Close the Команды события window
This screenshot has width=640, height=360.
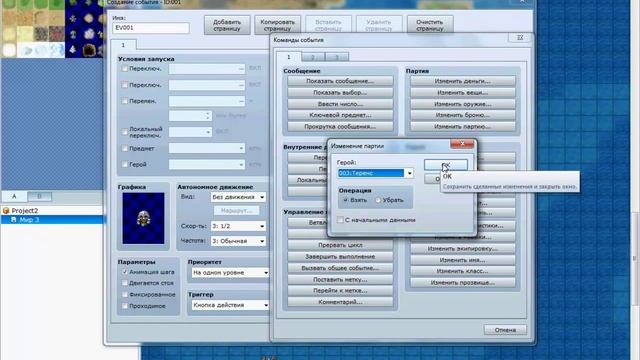point(520,38)
